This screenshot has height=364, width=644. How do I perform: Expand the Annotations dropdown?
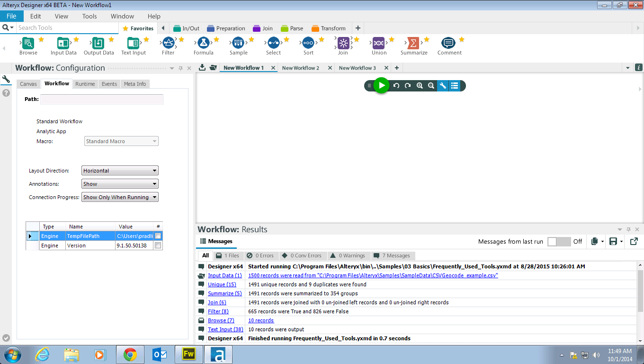(x=120, y=184)
